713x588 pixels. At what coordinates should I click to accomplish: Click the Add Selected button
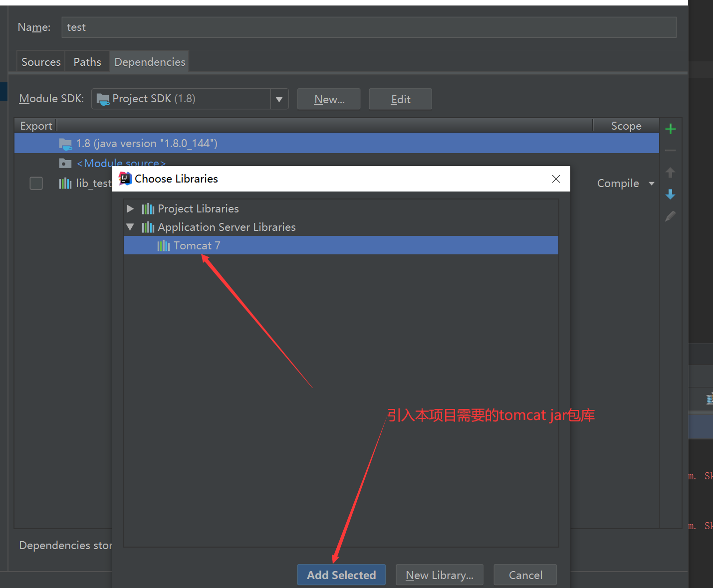[x=341, y=575]
